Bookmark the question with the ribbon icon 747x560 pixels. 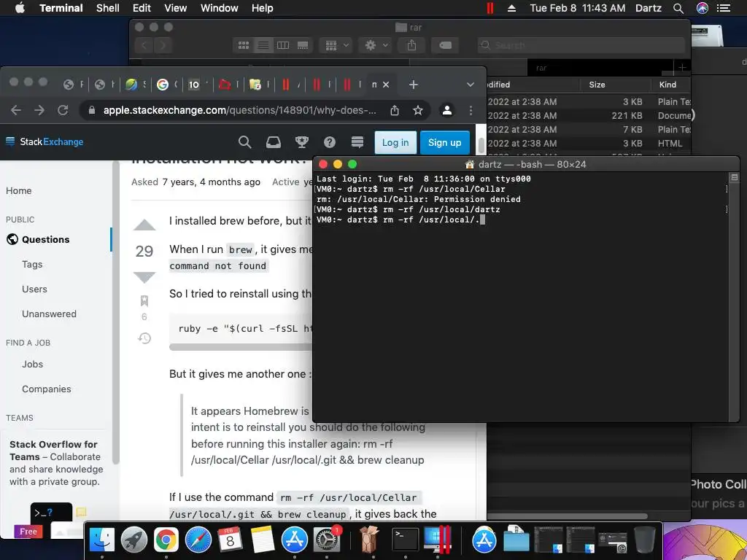pos(144,301)
